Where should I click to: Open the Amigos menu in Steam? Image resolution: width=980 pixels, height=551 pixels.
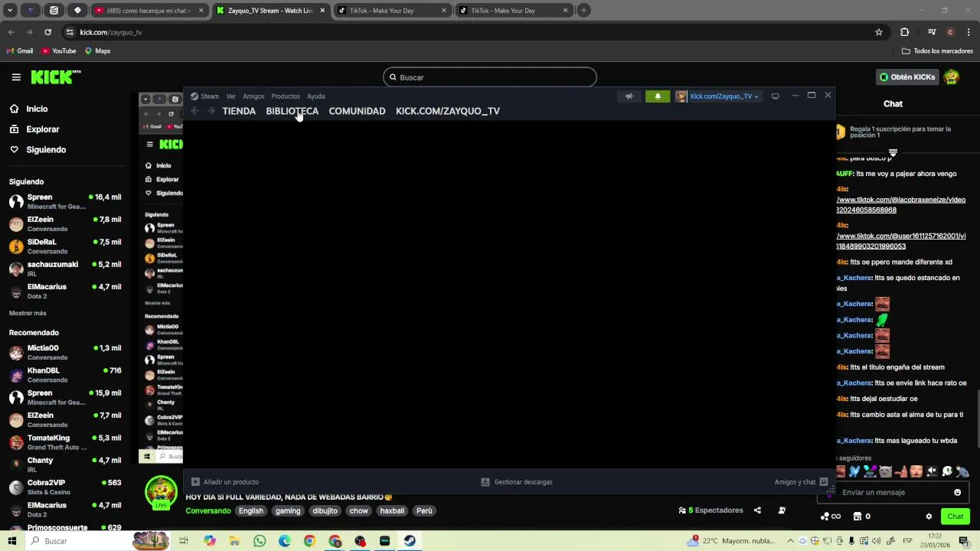[x=253, y=96]
